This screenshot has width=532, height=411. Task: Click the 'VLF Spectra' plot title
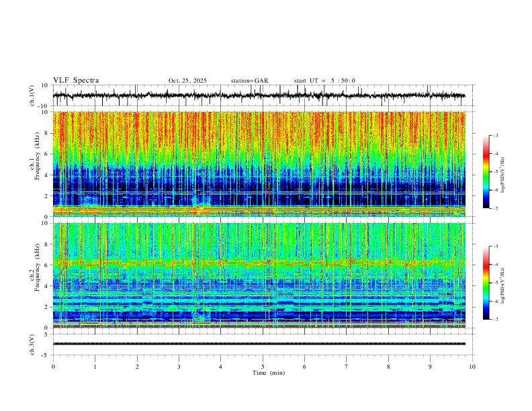tap(76, 81)
